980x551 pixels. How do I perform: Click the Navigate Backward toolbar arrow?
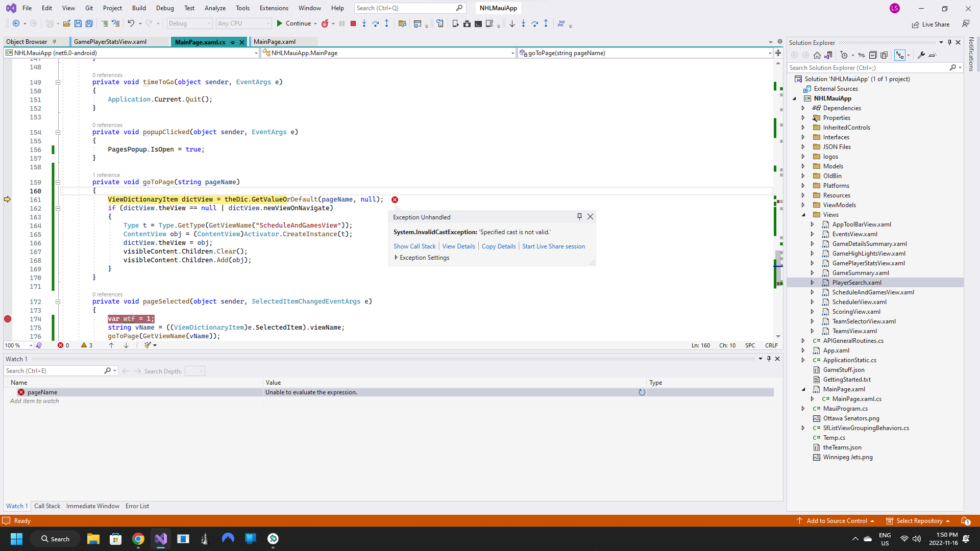point(16,23)
